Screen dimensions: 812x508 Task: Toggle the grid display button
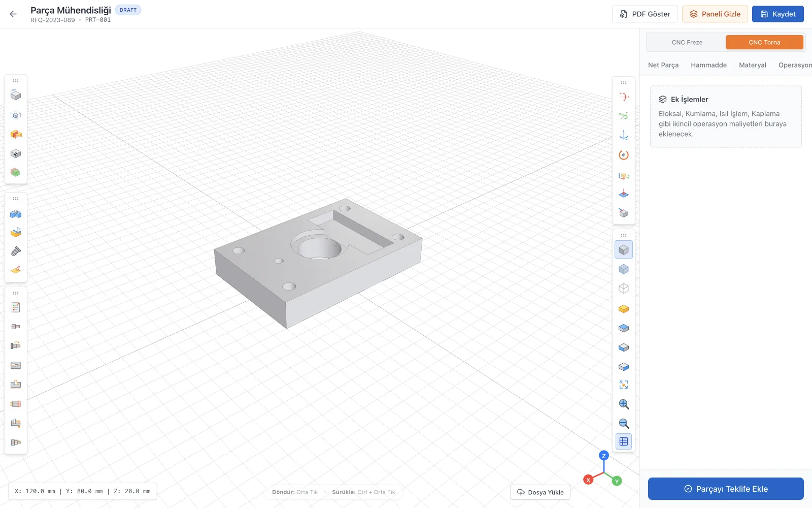(x=624, y=441)
